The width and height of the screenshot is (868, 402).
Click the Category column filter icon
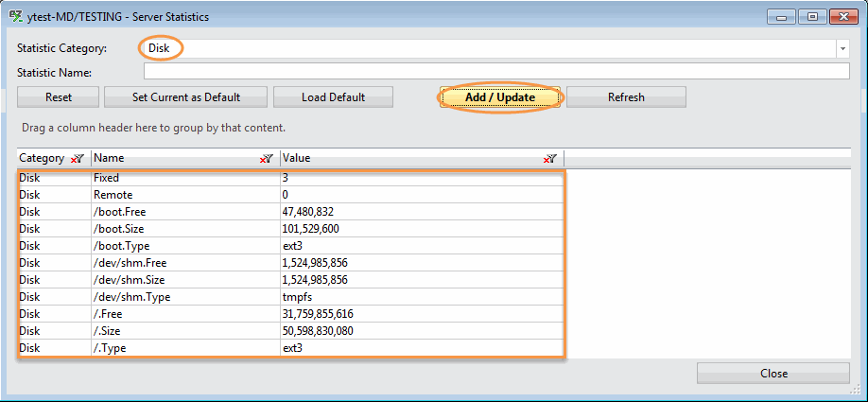pos(78,159)
